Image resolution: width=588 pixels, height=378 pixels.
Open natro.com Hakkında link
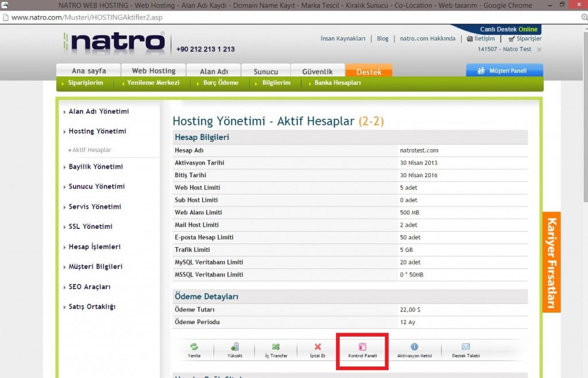coord(427,38)
